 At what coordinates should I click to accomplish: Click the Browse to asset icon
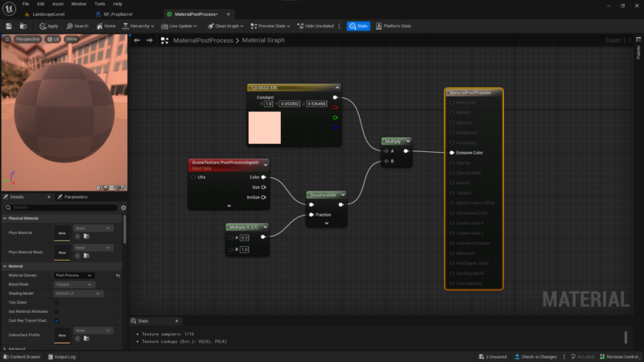(x=23, y=26)
